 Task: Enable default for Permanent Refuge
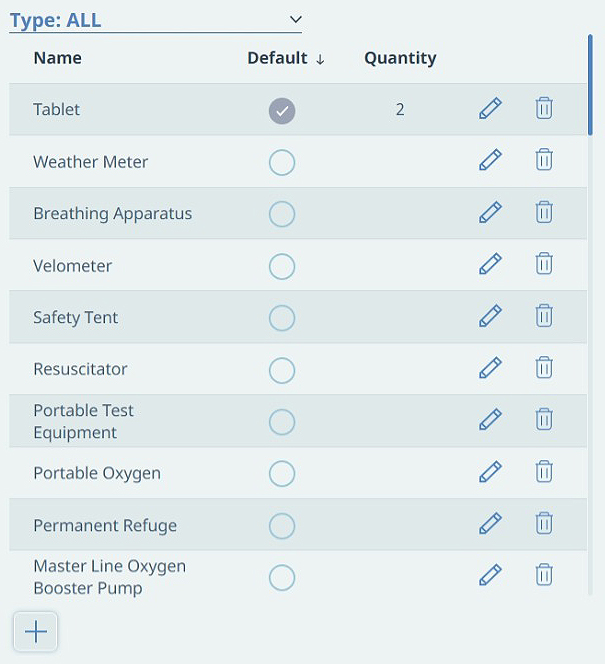[x=282, y=526]
